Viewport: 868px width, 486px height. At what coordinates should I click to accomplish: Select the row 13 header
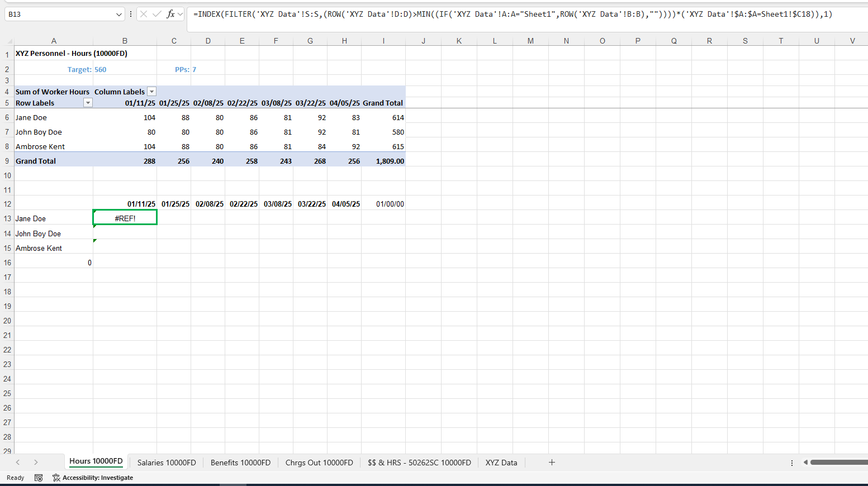click(x=7, y=219)
